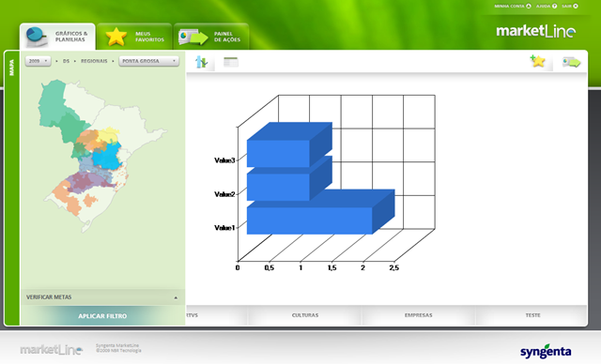This screenshot has width=601, height=364.
Task: Click the Aplicar Filtro button
Action: pos(102,316)
